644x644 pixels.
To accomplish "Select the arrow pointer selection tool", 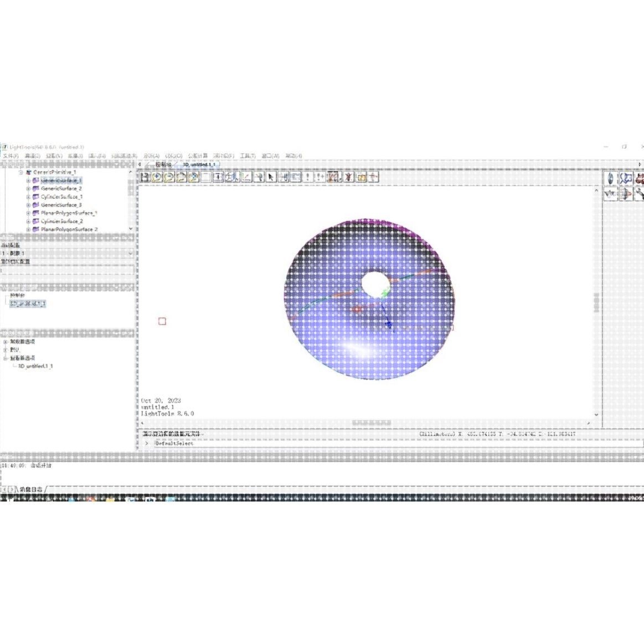I will tap(271, 177).
